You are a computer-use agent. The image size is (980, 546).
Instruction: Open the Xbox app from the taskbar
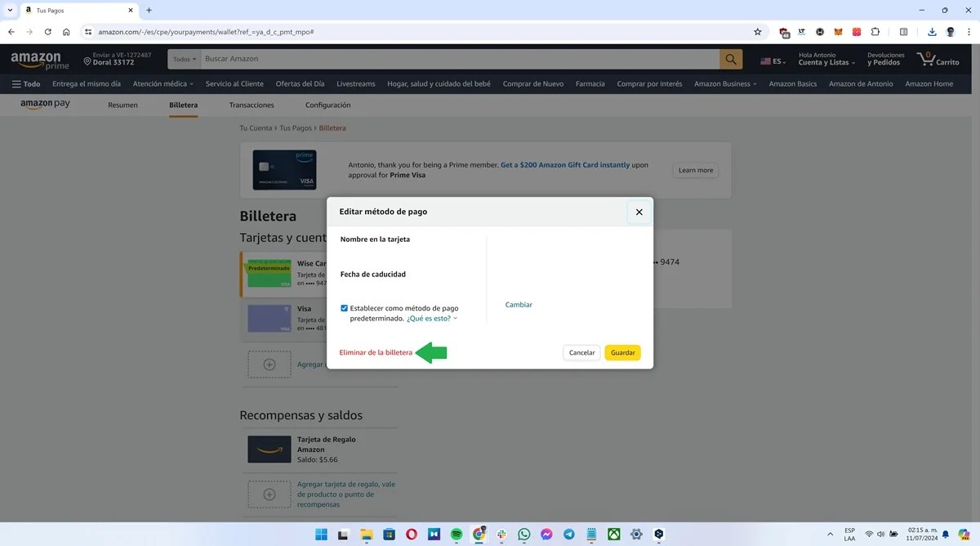613,534
